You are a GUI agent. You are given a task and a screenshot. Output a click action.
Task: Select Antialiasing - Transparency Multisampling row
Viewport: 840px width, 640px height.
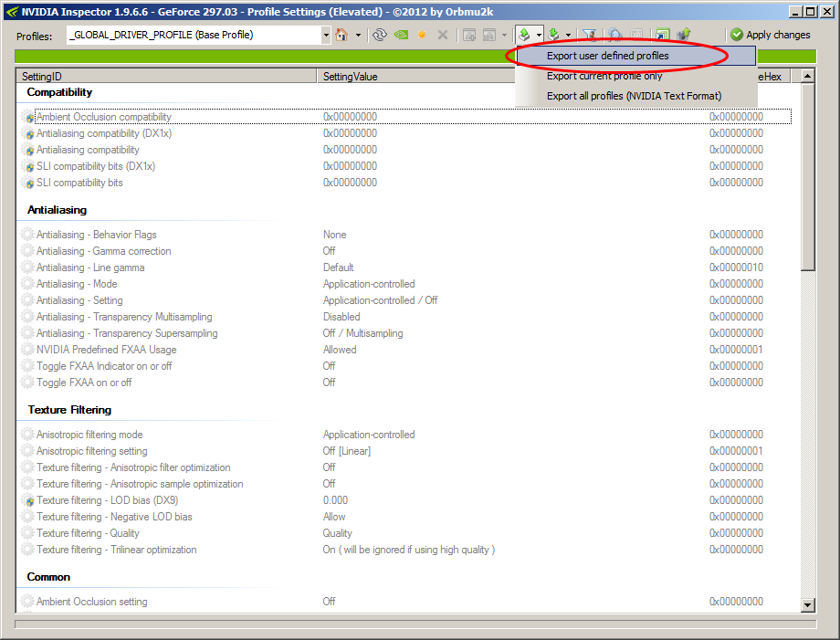click(x=405, y=317)
